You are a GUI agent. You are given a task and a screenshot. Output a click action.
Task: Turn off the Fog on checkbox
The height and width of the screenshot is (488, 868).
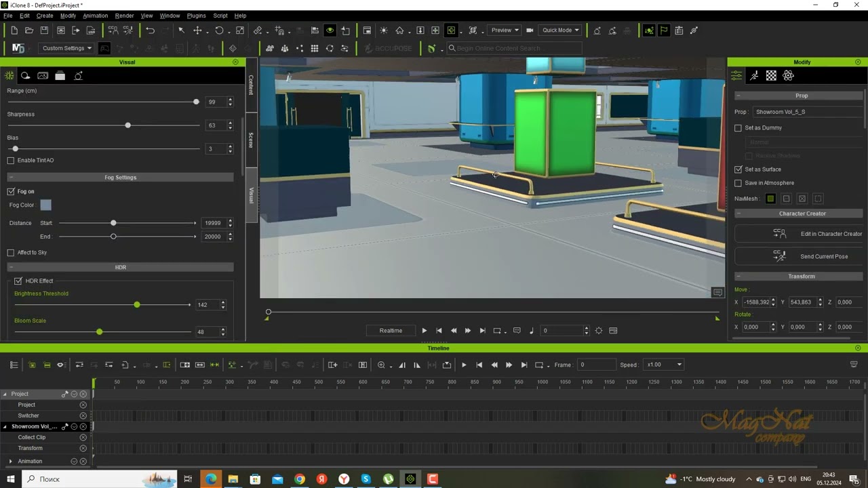[11, 192]
